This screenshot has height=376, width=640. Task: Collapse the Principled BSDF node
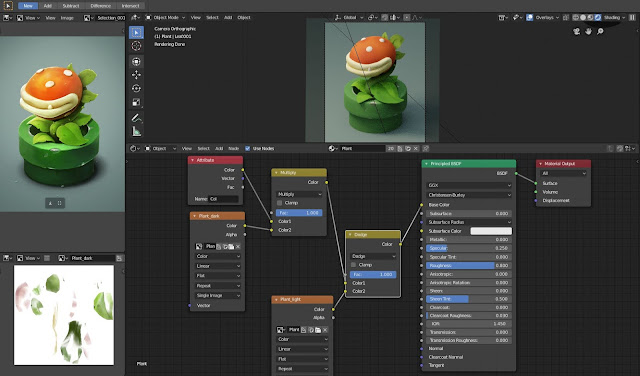pyautogui.click(x=427, y=164)
